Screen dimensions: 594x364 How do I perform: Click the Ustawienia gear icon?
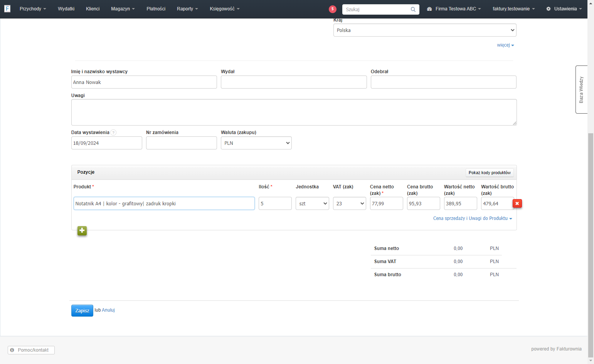(549, 9)
